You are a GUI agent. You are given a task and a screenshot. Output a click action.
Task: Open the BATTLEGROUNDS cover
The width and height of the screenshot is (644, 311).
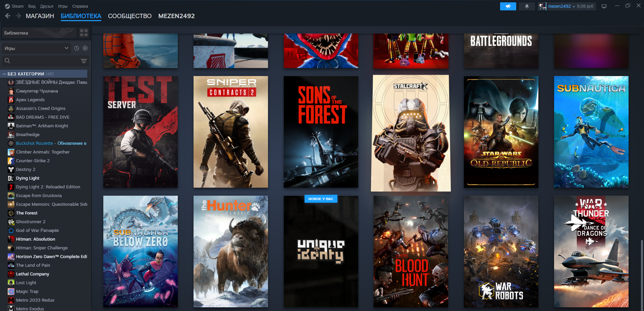point(501,51)
